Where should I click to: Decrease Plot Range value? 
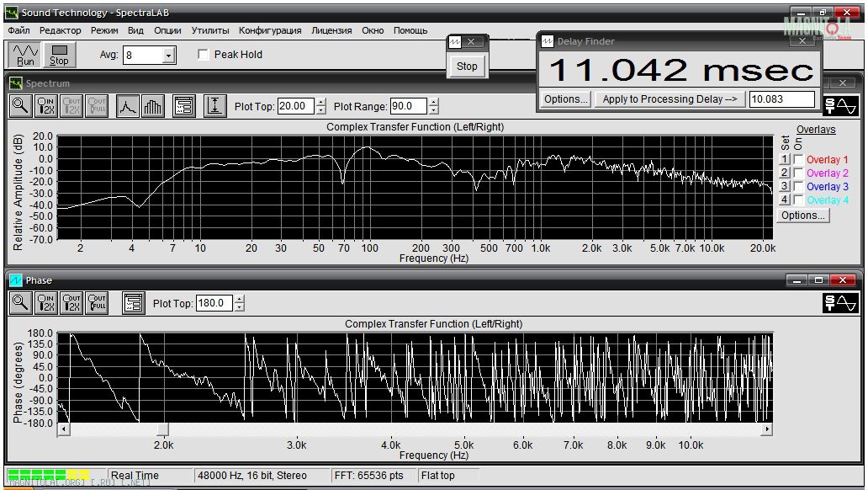coord(433,109)
